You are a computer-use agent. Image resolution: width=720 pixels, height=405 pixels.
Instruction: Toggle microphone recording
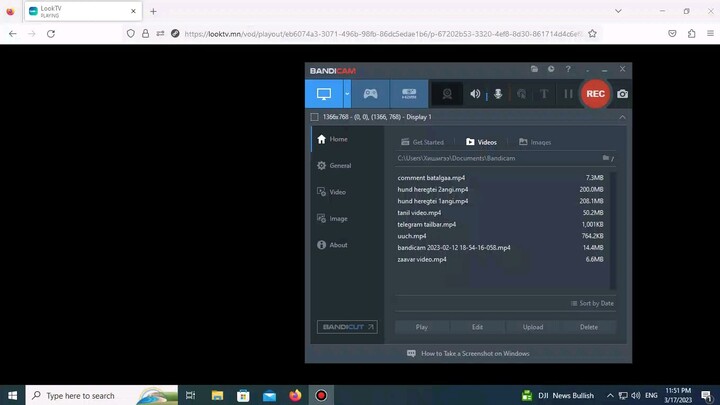(x=498, y=94)
